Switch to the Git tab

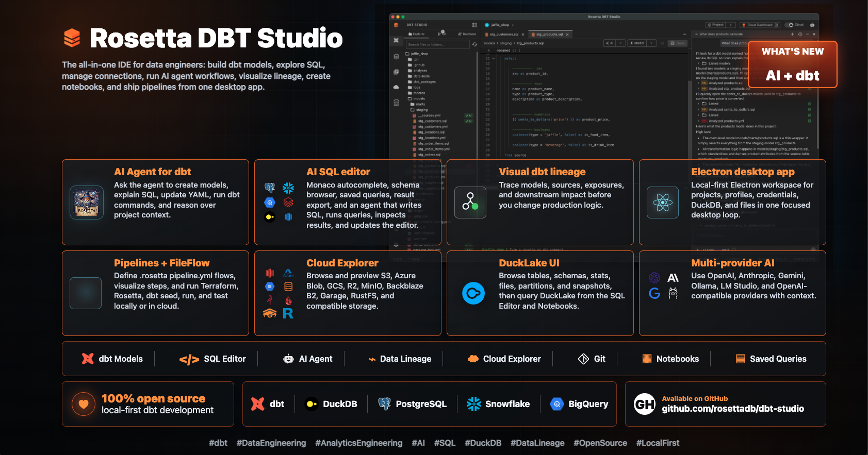442,33
